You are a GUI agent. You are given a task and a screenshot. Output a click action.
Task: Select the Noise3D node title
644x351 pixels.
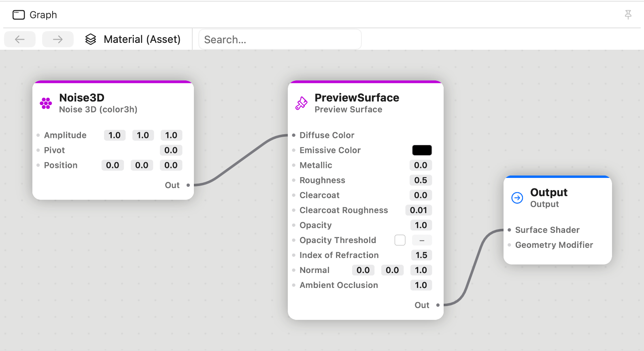pos(82,97)
